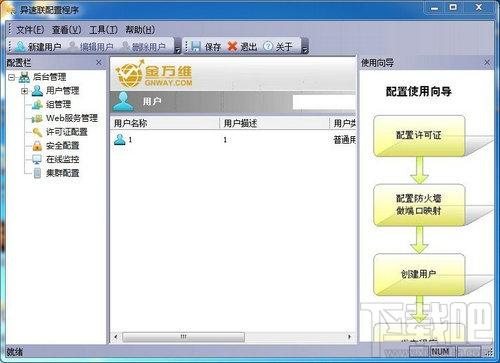Click the 创建用户 wizard step

(x=419, y=275)
